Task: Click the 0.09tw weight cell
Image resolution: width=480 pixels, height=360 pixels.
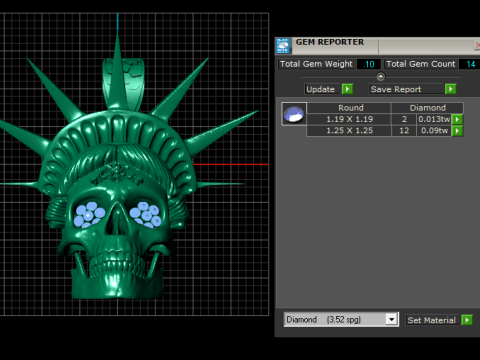Action: pos(434,131)
